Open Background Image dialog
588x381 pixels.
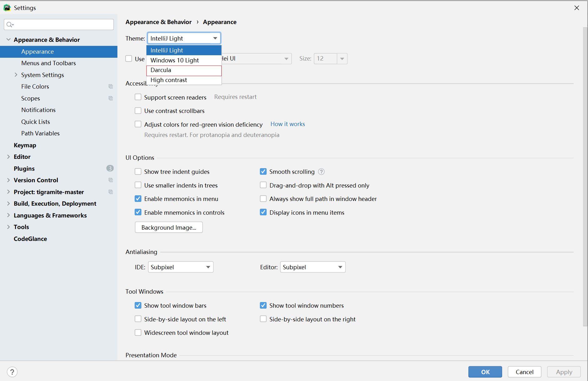(169, 227)
